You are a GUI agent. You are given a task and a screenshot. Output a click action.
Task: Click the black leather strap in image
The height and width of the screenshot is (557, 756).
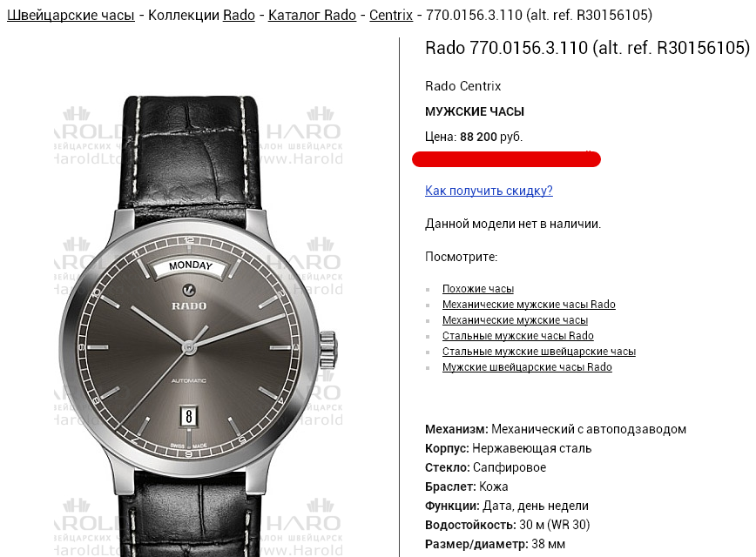(x=191, y=154)
